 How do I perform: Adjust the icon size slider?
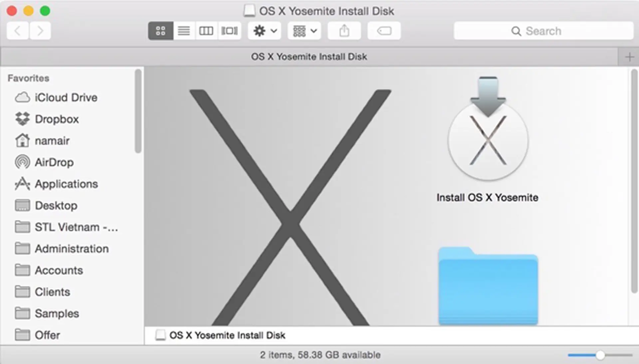coord(600,355)
